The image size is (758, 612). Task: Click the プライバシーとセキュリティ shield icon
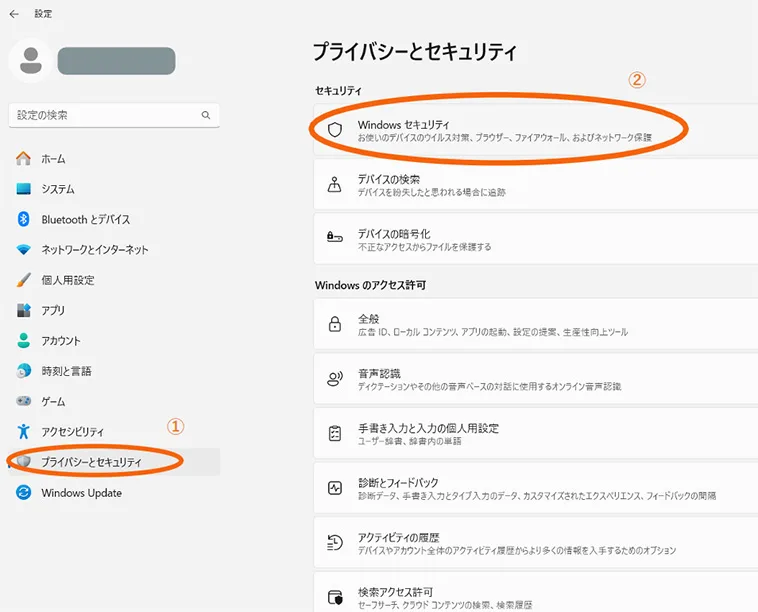tap(23, 462)
